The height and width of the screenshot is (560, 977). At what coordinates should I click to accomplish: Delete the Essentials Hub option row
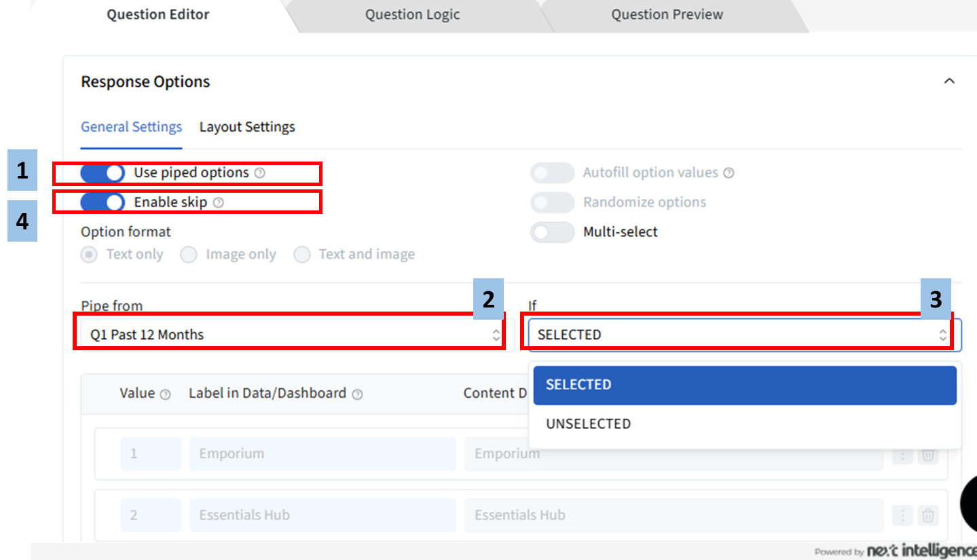pyautogui.click(x=927, y=516)
